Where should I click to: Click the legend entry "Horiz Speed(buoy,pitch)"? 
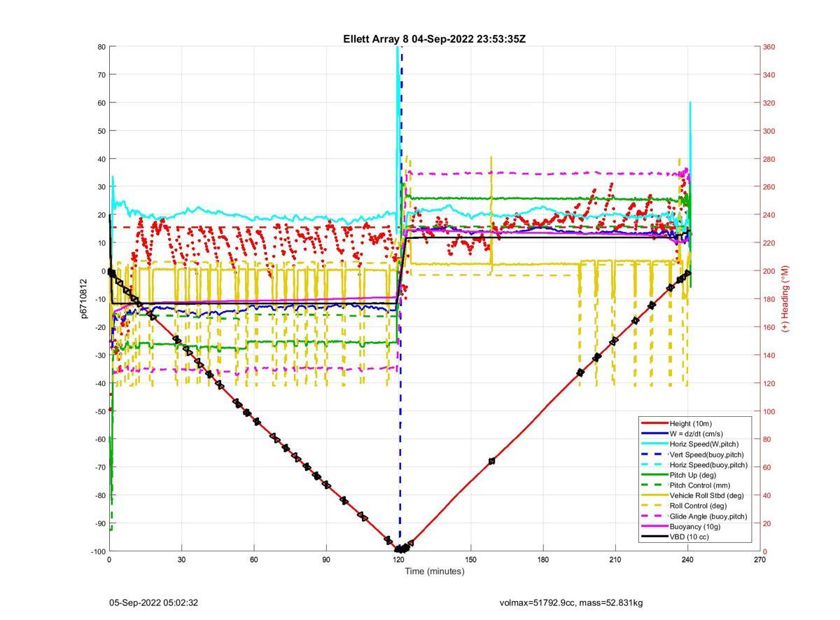708,465
